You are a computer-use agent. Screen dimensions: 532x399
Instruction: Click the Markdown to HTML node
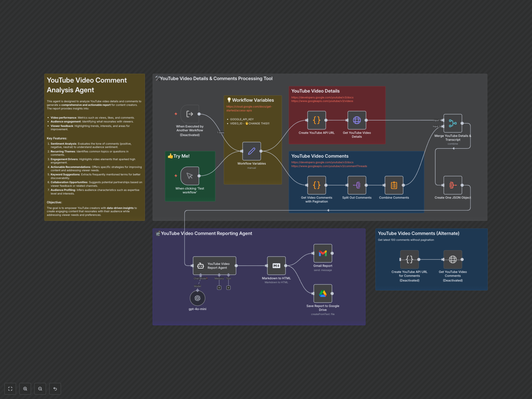point(276,266)
